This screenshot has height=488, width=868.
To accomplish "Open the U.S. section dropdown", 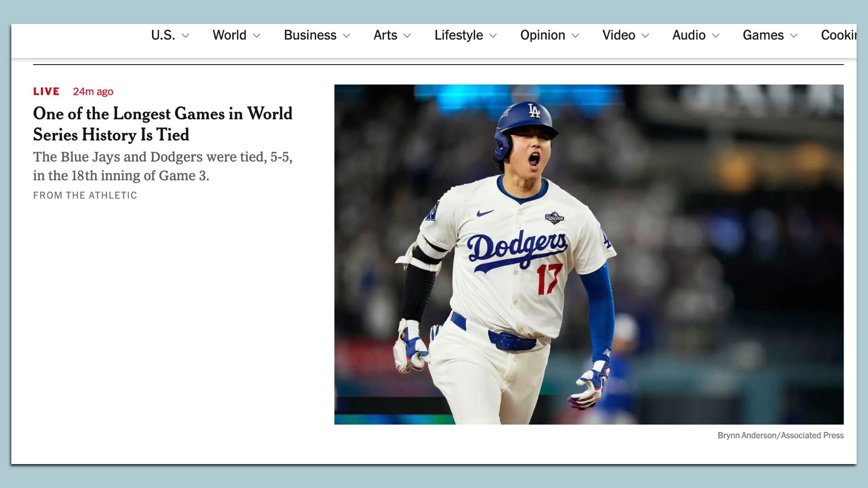I will [186, 35].
